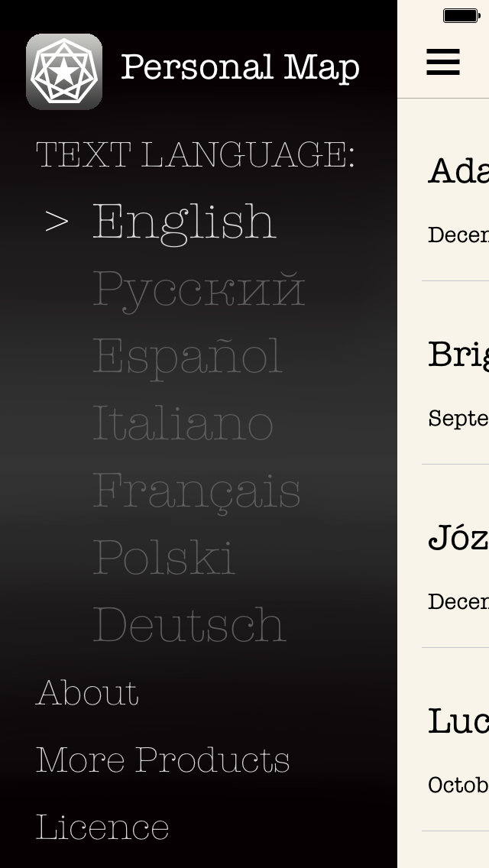Open the person entry starting with Luc
The height and width of the screenshot is (868, 489).
tap(457, 740)
